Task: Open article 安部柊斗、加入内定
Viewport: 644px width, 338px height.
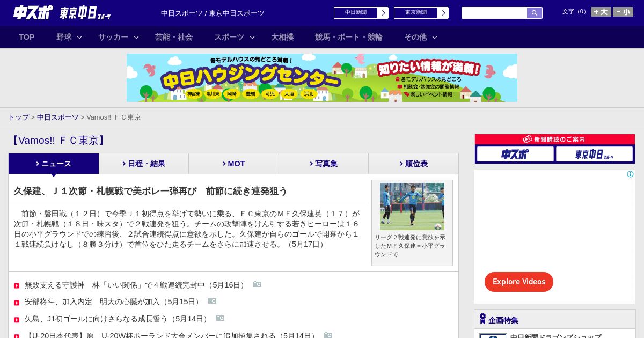Action: pyautogui.click(x=113, y=302)
